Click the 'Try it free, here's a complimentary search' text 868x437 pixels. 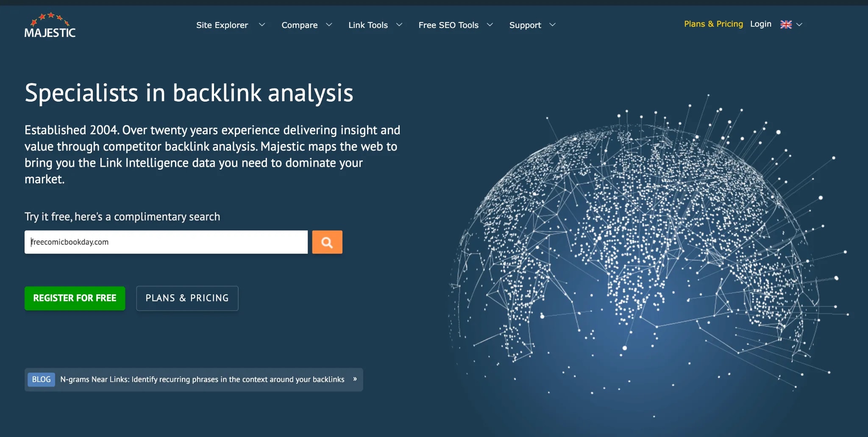[x=122, y=217]
